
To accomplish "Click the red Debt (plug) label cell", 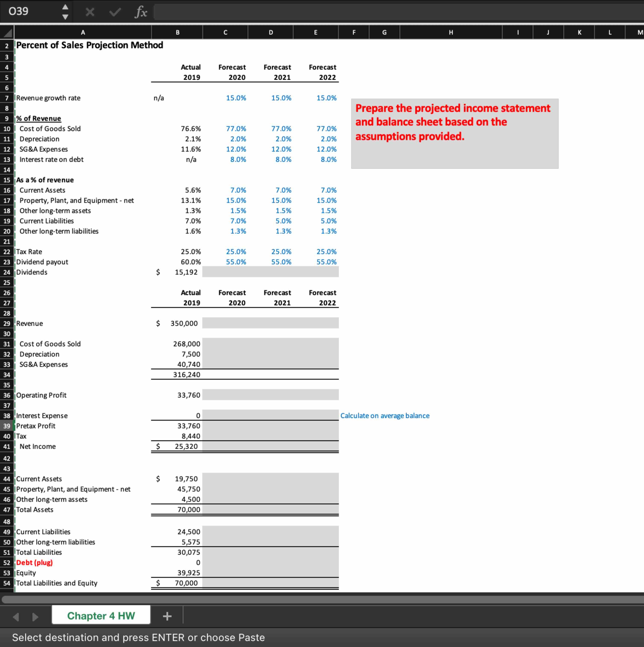I will coord(34,563).
